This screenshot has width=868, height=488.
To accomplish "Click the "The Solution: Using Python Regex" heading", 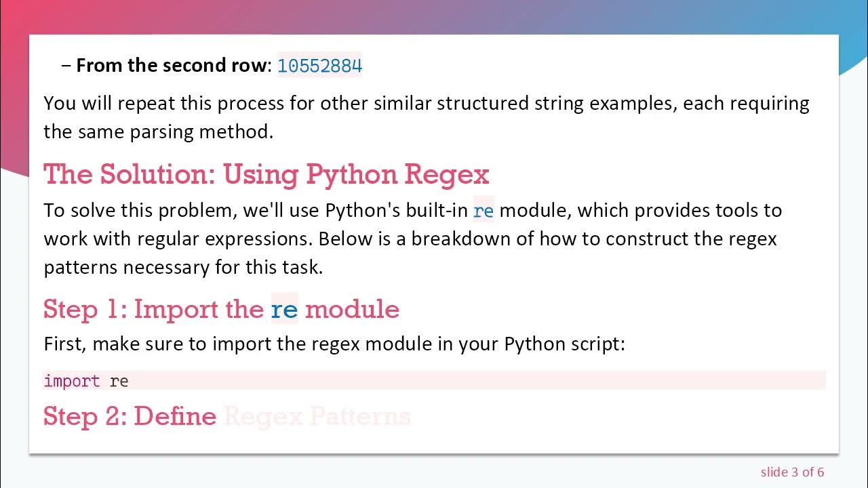I will click(266, 175).
